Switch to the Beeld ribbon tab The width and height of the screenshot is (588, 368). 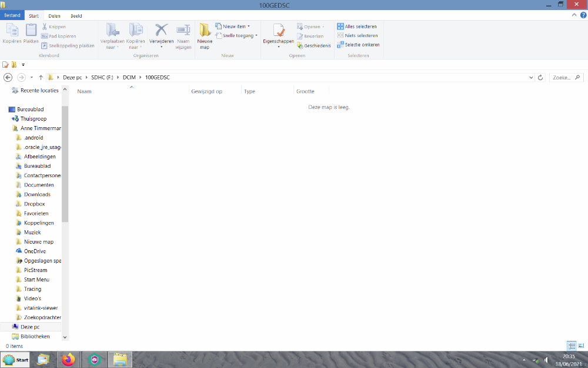[76, 15]
